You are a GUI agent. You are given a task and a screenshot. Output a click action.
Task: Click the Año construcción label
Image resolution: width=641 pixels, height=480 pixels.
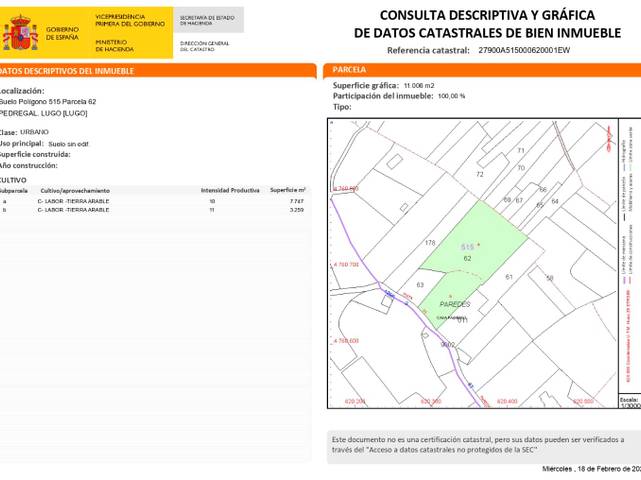point(29,165)
